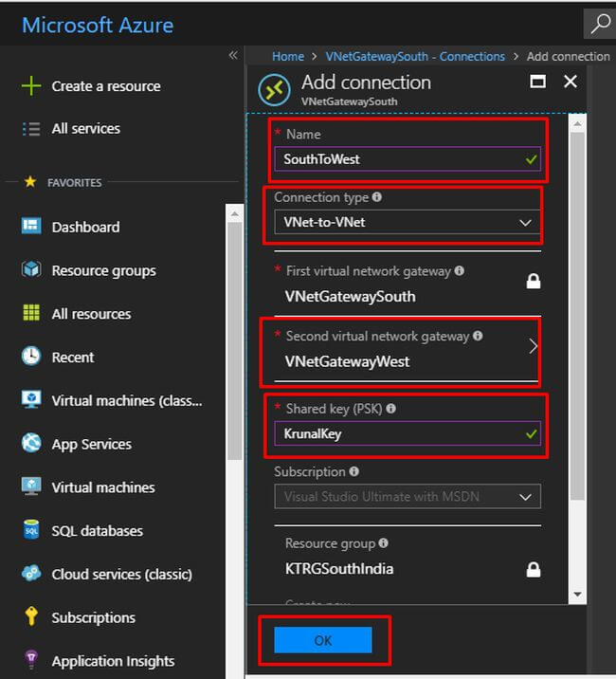The height and width of the screenshot is (679, 616).
Task: Open All services menu item
Action: 85,129
